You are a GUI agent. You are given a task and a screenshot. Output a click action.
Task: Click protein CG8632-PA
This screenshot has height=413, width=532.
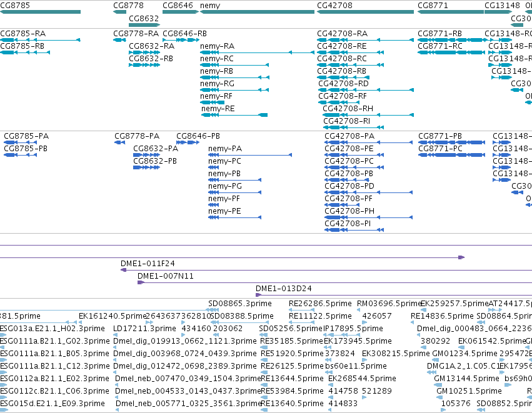146,155
